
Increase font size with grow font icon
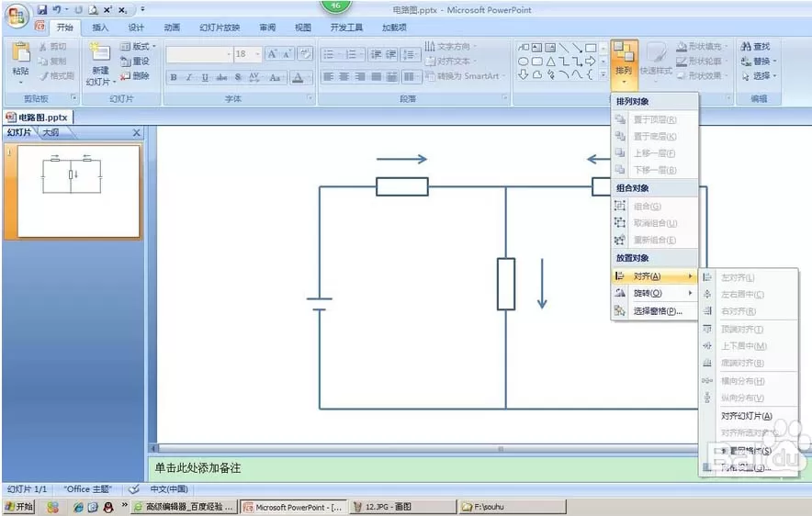[272, 54]
